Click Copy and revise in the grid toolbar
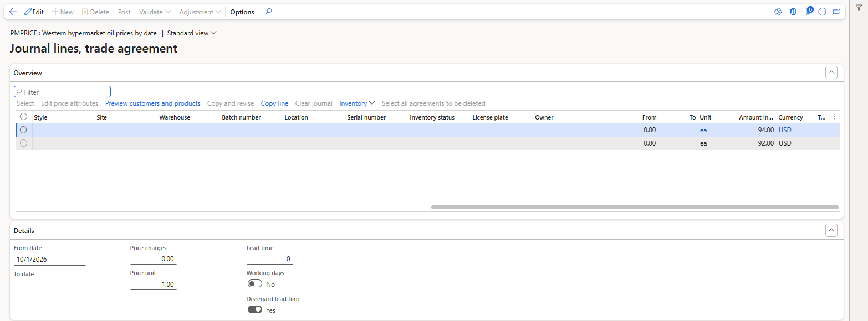This screenshot has height=321, width=868. click(x=231, y=103)
